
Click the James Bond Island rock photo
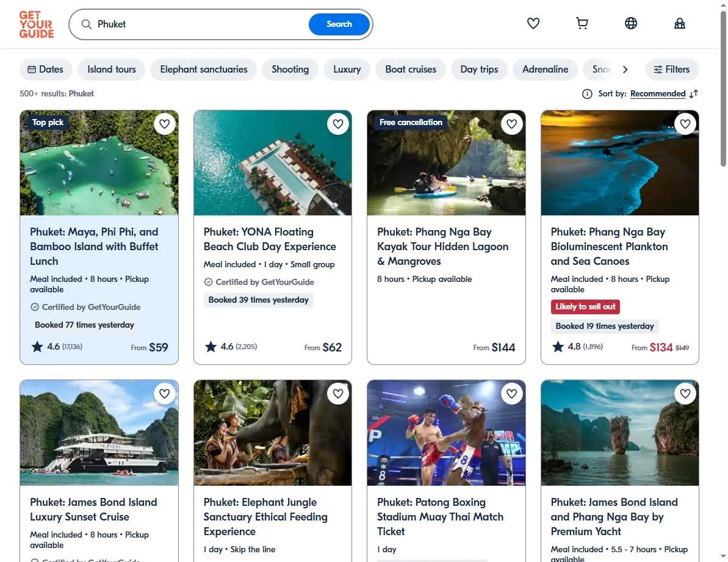620,433
